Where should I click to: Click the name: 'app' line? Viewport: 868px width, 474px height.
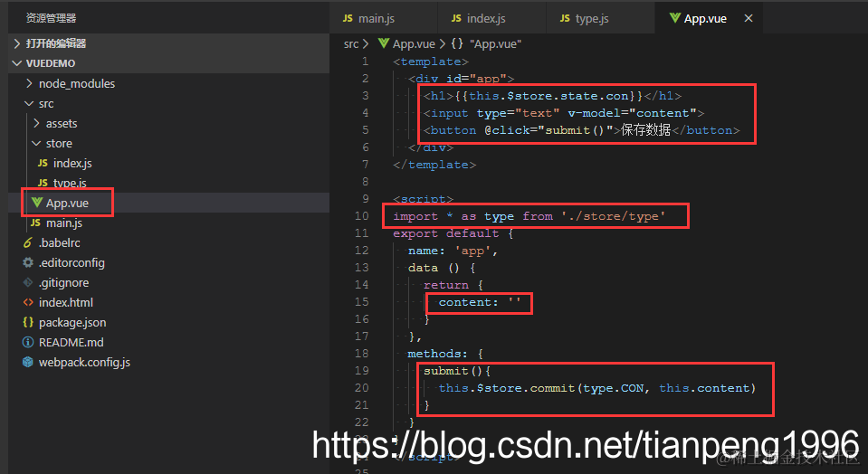pyautogui.click(x=453, y=251)
